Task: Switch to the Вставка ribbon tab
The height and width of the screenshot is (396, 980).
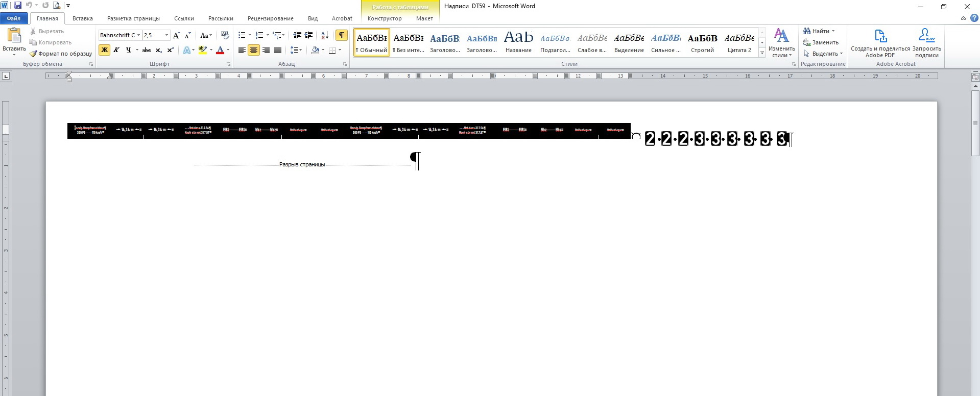Action: pos(82,18)
